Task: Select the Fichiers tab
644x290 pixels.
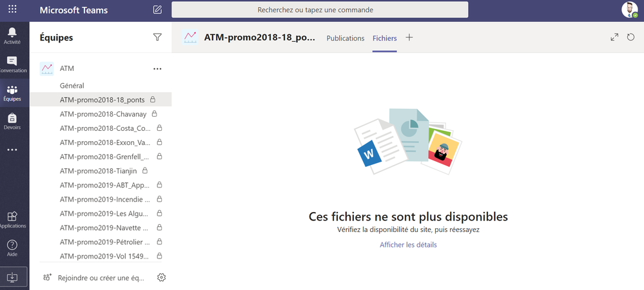Action: 384,38
